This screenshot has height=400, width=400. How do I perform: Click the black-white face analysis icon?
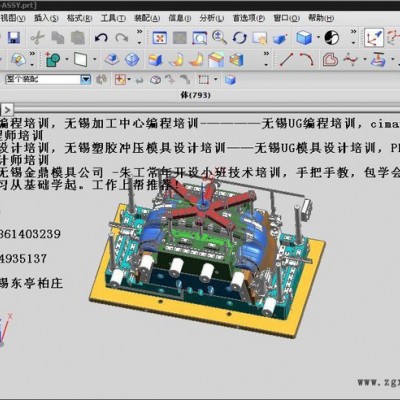point(332,38)
